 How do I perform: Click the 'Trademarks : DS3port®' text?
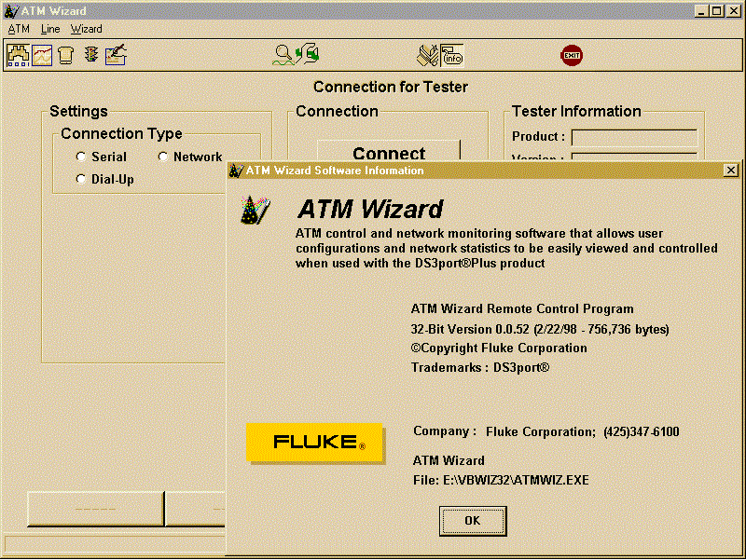tap(480, 367)
